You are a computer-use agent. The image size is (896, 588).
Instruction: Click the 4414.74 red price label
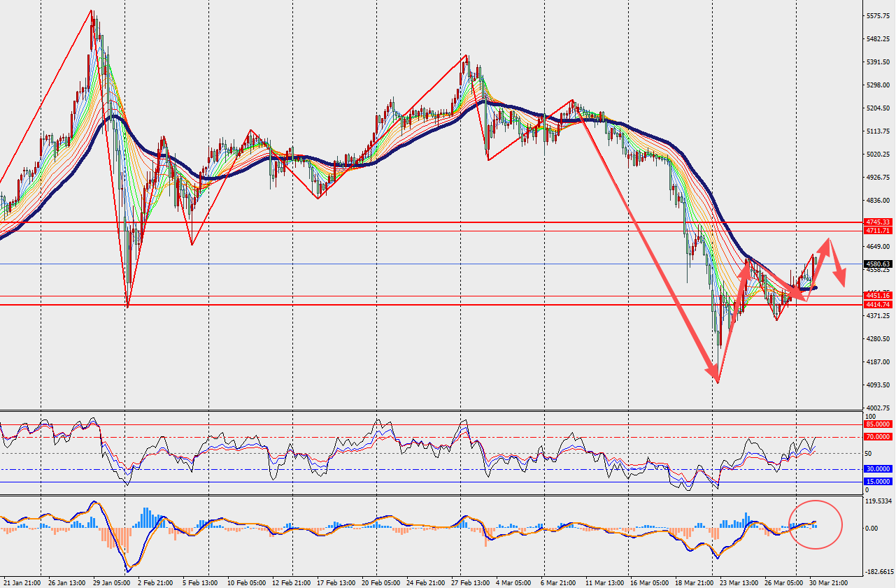tap(877, 305)
